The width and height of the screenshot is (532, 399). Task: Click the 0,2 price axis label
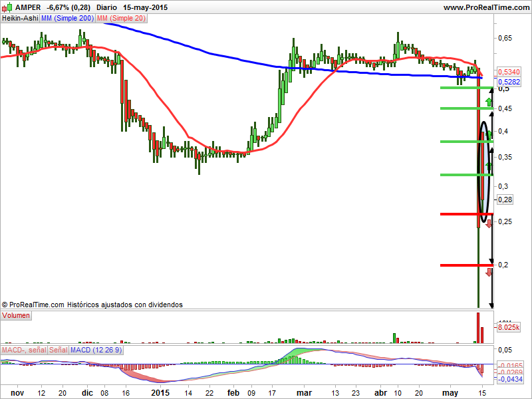coord(503,265)
